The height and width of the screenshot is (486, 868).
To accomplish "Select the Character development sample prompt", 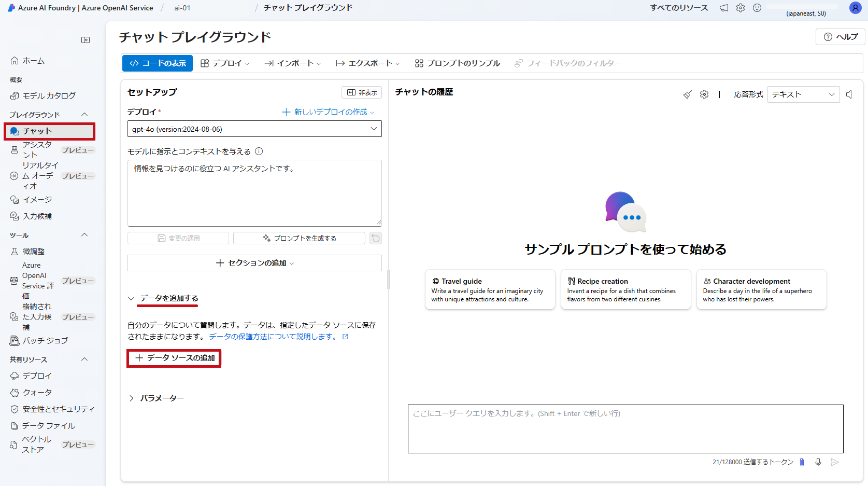I will pyautogui.click(x=761, y=289).
